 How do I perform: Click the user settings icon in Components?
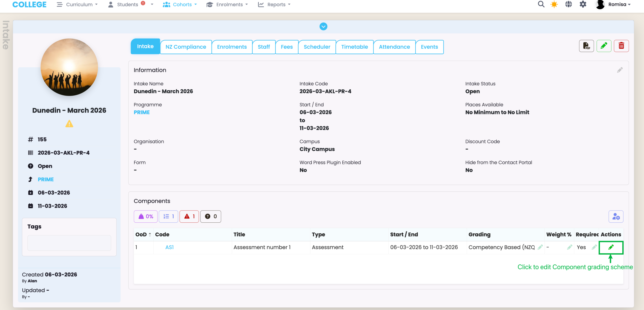[616, 217]
